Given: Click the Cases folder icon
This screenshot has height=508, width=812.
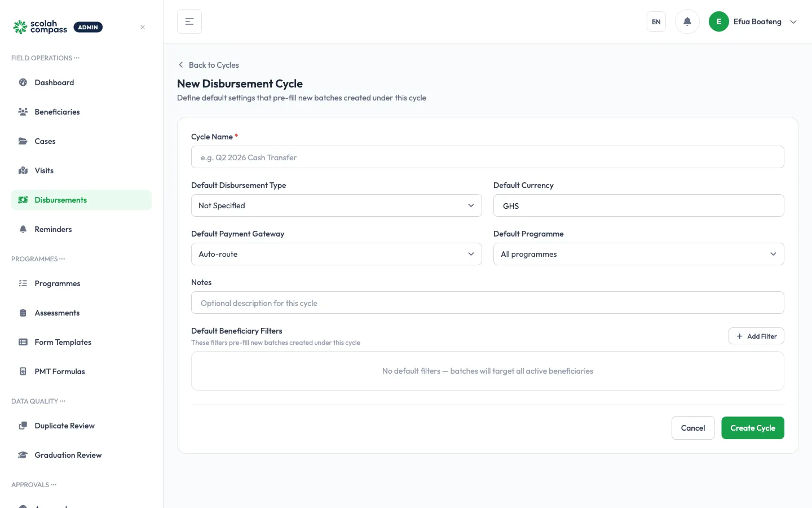Looking at the screenshot, I should [23, 141].
